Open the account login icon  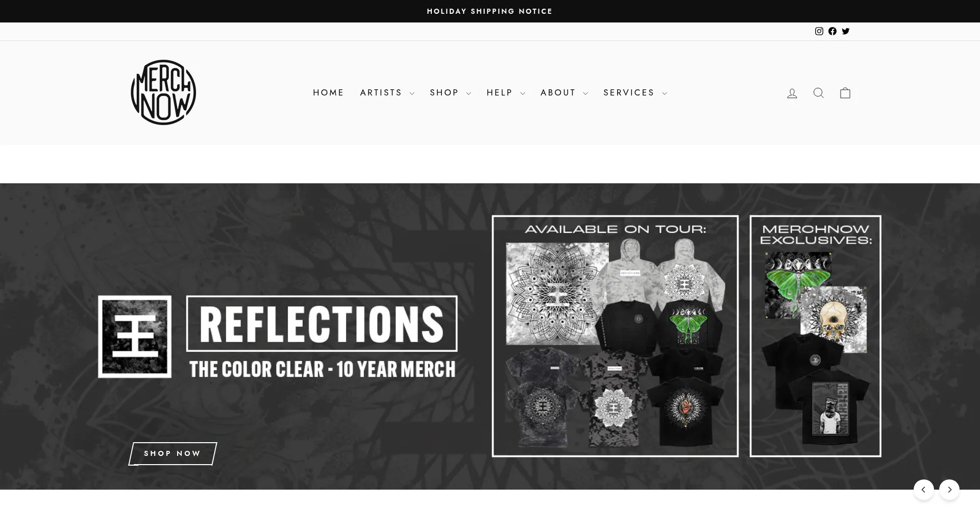[x=792, y=93]
